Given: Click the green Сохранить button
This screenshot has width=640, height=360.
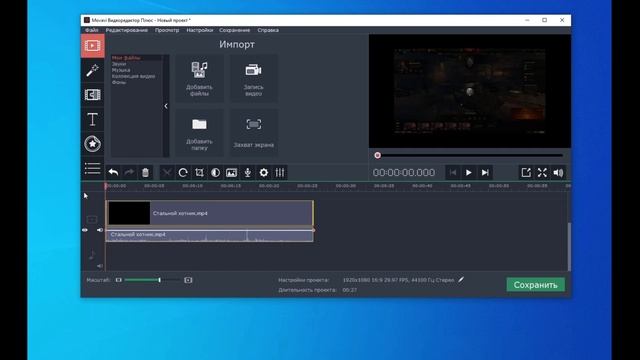Looking at the screenshot, I should coord(536,285).
